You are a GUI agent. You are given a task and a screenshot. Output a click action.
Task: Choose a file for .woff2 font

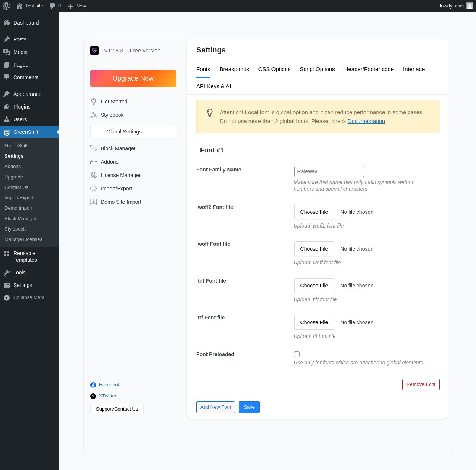pyautogui.click(x=314, y=212)
